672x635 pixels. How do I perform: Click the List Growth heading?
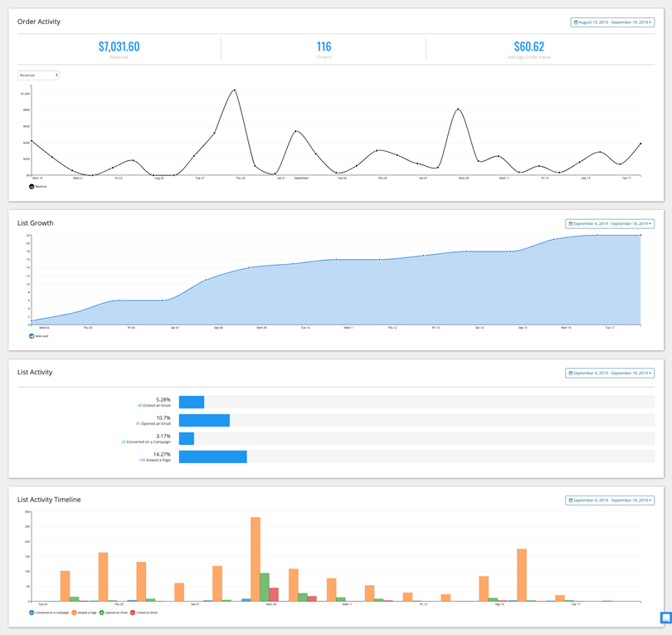tap(36, 223)
